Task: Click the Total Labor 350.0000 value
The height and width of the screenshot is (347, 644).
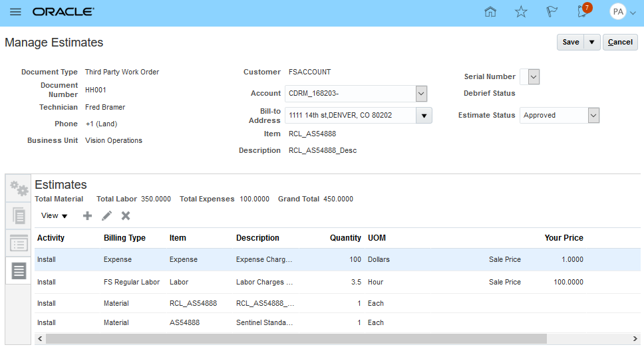Action: (x=156, y=199)
